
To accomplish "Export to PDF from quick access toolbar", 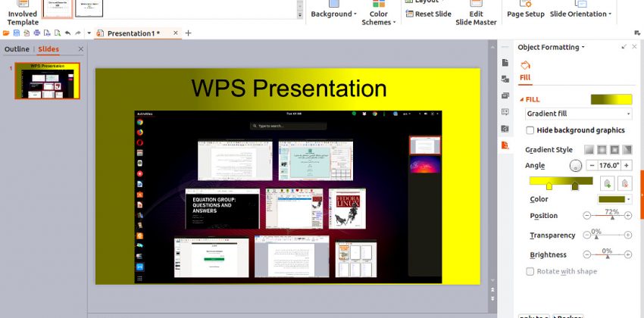I will coord(27,33).
